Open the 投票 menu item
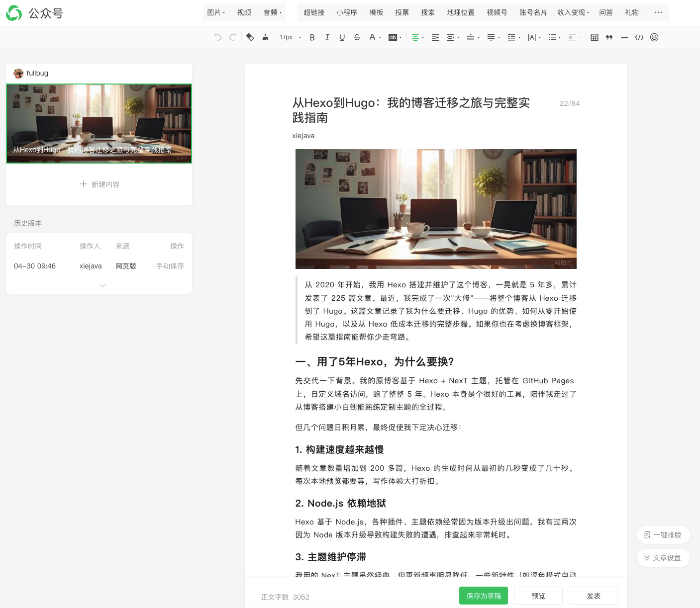Viewport: 700px width, 608px height. tap(402, 12)
